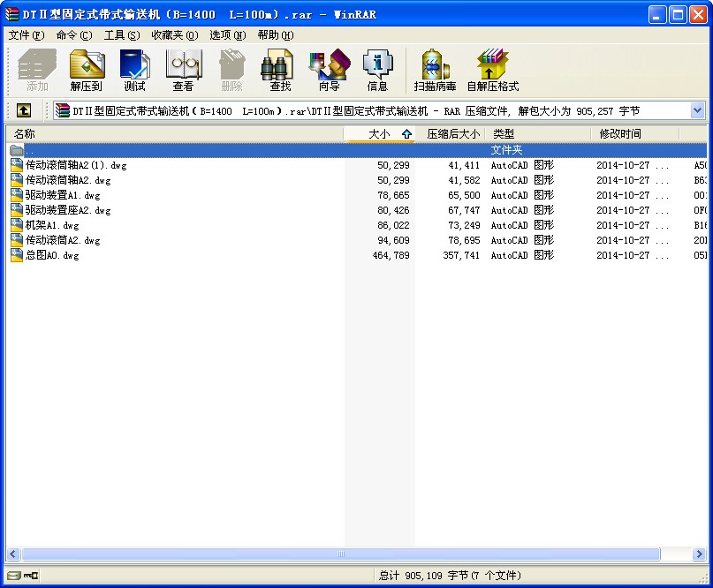
Task: Select the file 驱动装置座A2.dwg
Action: (68, 210)
